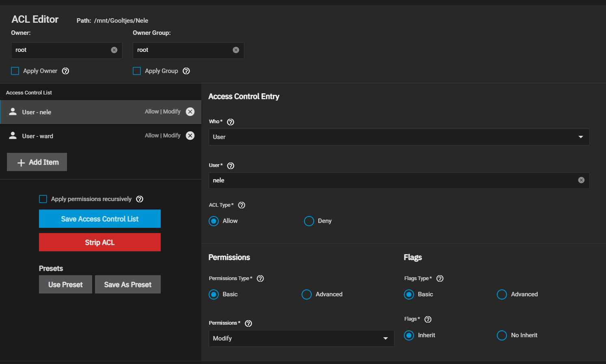Image resolution: width=606 pixels, height=364 pixels.
Task: Click the Save As Preset button
Action: pyautogui.click(x=128, y=285)
